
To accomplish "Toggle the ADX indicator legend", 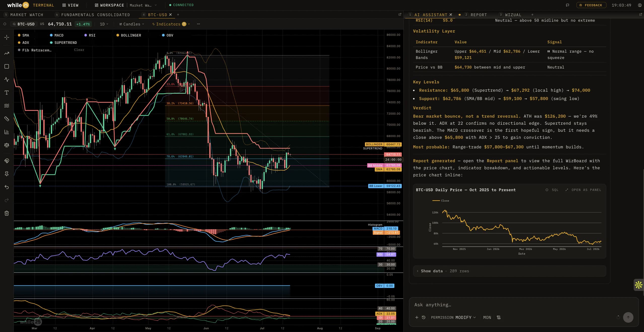I will [23, 43].
